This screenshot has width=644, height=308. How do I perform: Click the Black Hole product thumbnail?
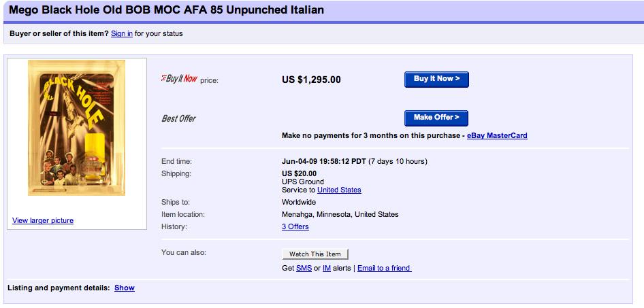tap(67, 128)
